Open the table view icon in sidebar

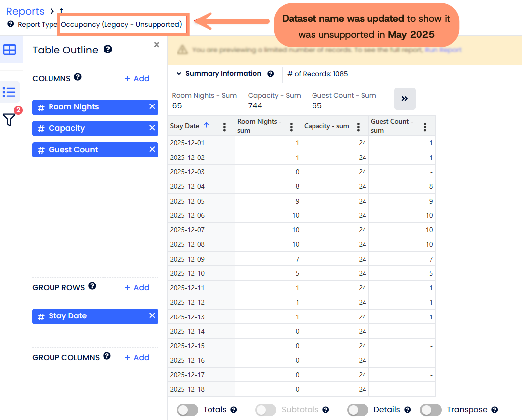point(10,50)
